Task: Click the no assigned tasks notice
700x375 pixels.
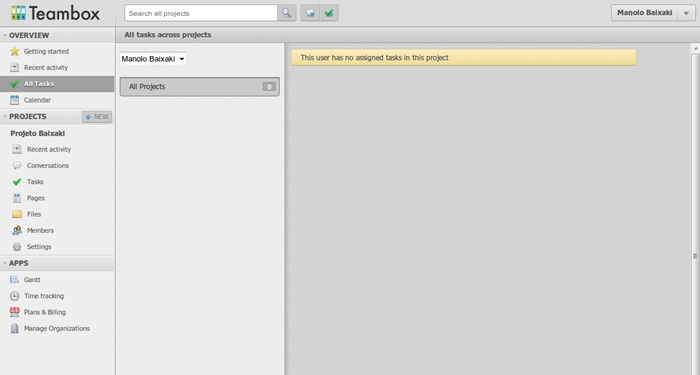Action: tap(463, 58)
